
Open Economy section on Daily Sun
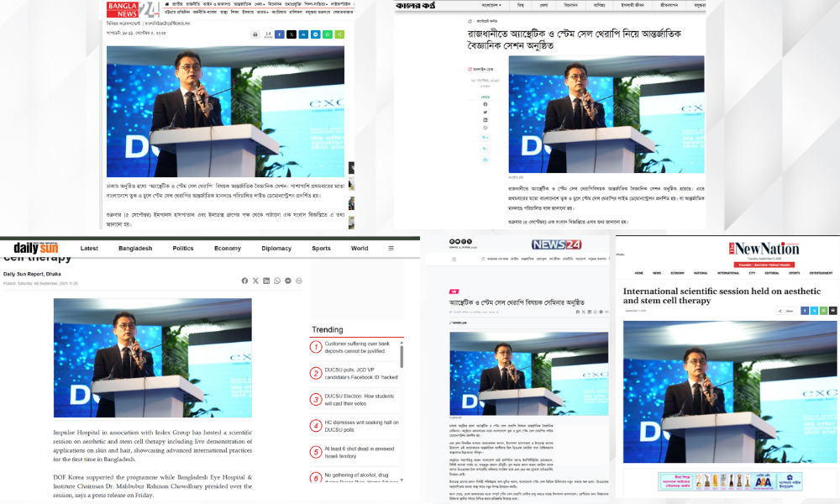coord(227,249)
